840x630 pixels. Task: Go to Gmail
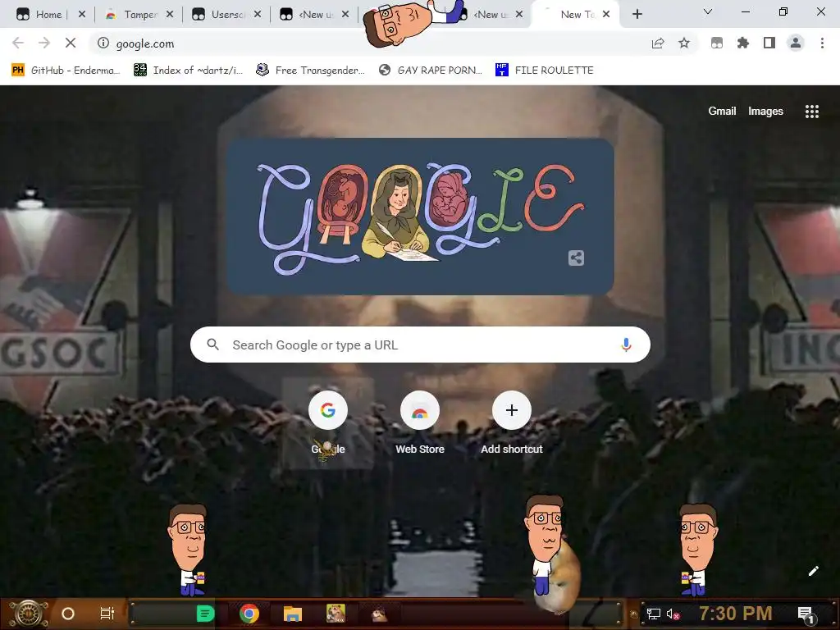tap(722, 111)
